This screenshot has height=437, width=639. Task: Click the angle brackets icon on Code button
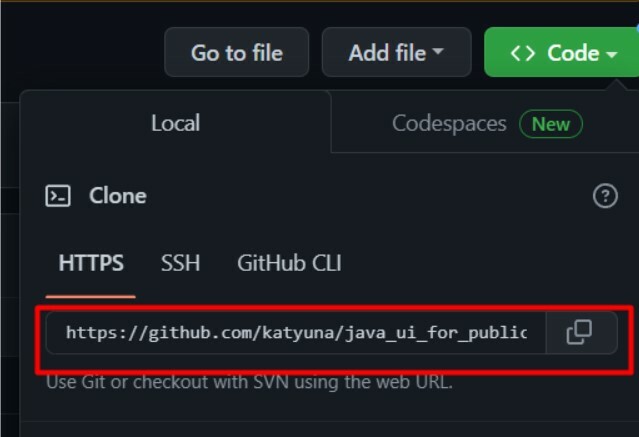[522, 53]
